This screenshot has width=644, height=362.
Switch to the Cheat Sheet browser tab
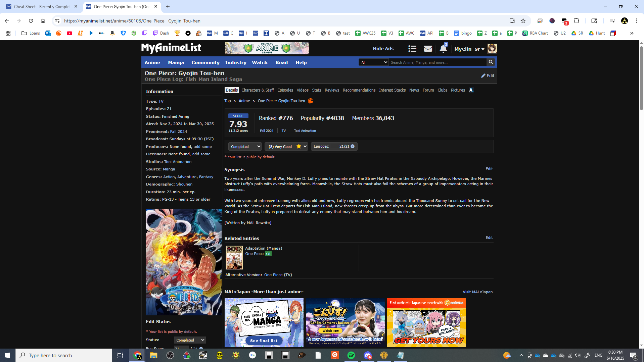(42, 7)
